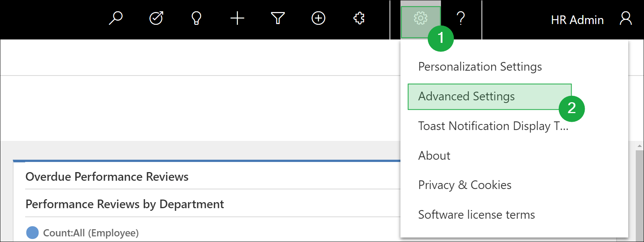
Task: Click the puzzle piece icon
Action: pyautogui.click(x=359, y=18)
